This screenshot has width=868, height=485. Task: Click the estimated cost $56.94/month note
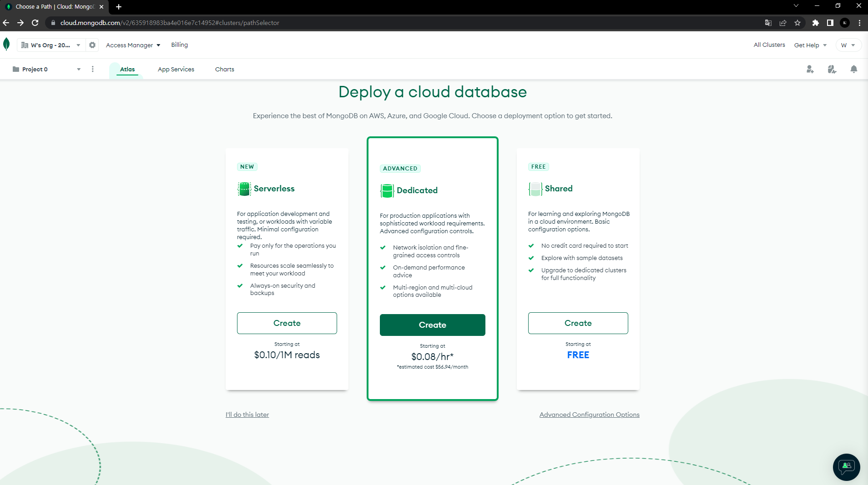433,367
